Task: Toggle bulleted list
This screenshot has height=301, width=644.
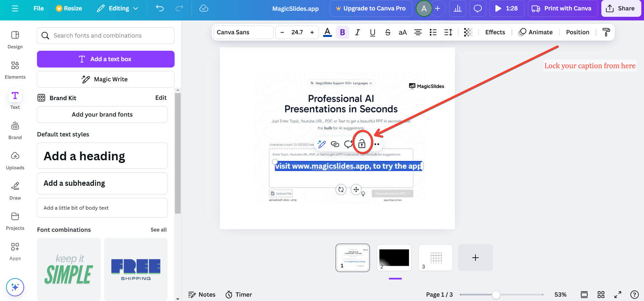Action: tap(433, 32)
